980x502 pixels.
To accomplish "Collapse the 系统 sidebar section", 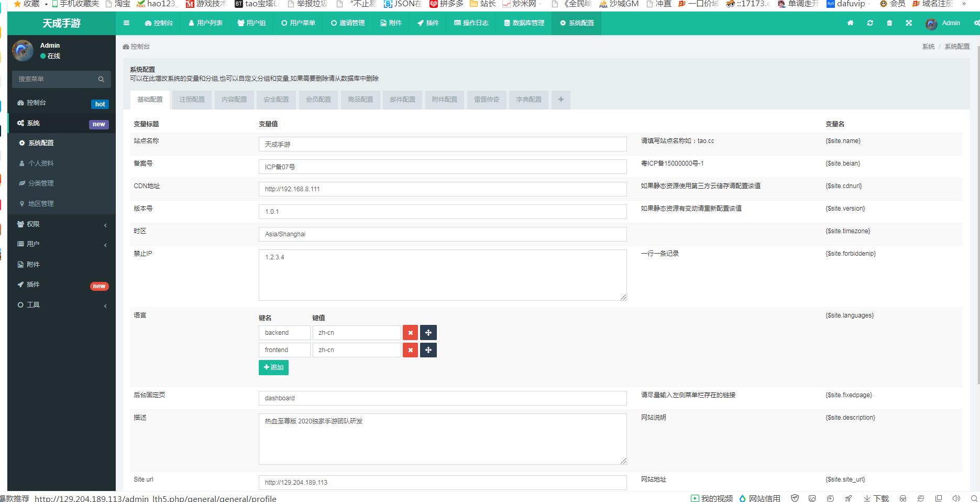I will (x=61, y=123).
